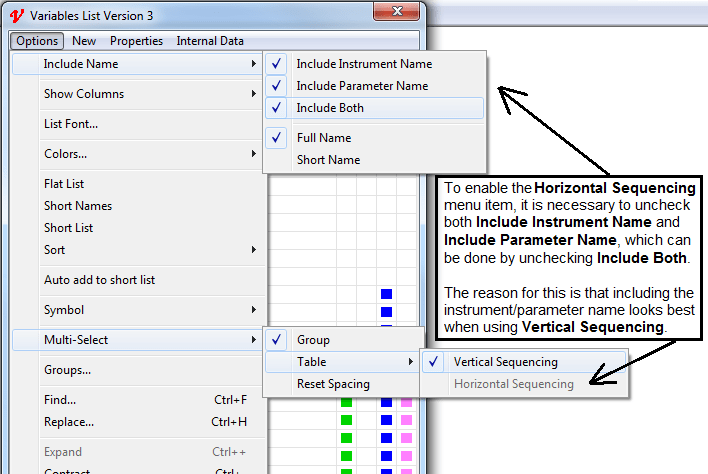Choose Replace... from Options menu
Screen dimensions: 708x474
pos(137,422)
